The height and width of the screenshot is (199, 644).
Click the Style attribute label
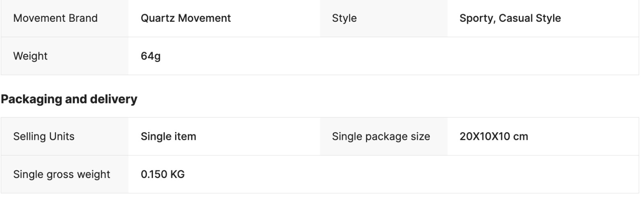pos(344,18)
